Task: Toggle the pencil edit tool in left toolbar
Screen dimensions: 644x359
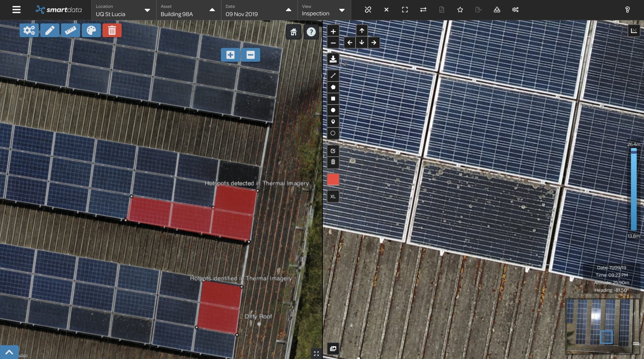Action: point(50,30)
